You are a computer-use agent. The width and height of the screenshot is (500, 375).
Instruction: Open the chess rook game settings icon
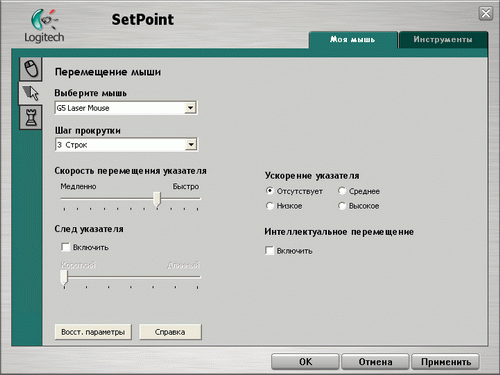click(31, 117)
